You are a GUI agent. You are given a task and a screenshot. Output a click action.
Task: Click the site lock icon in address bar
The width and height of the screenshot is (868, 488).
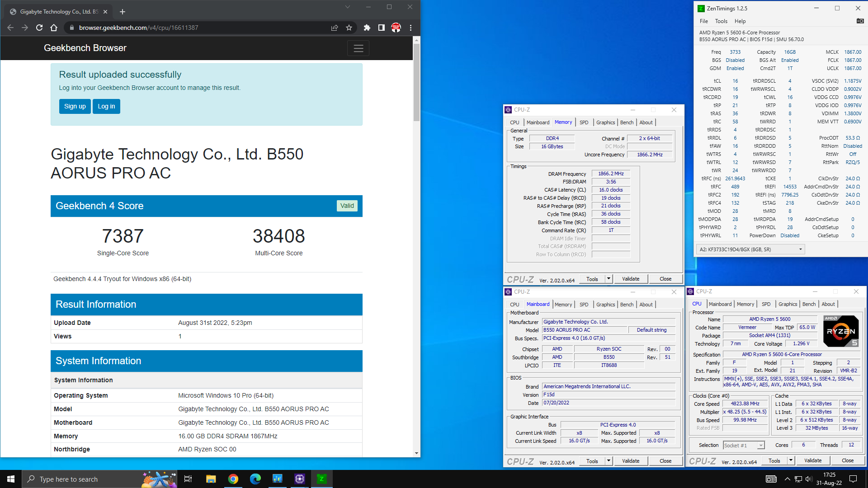[x=71, y=28]
